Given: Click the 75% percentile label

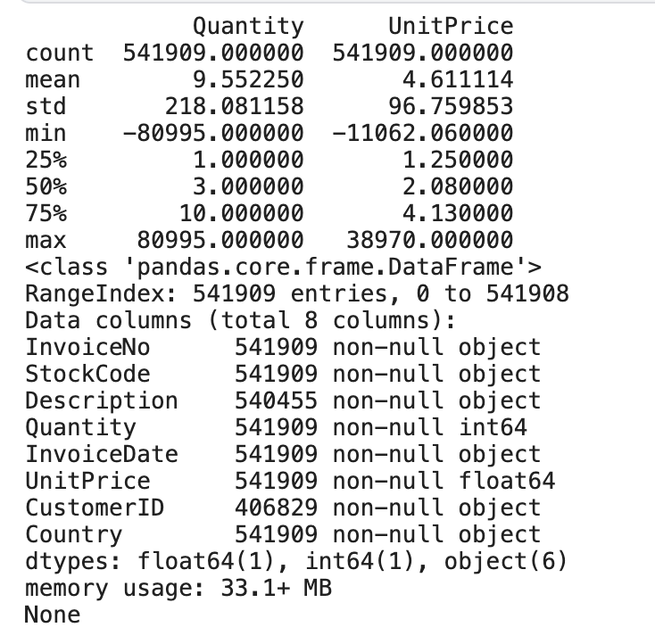Looking at the screenshot, I should coord(46,213).
